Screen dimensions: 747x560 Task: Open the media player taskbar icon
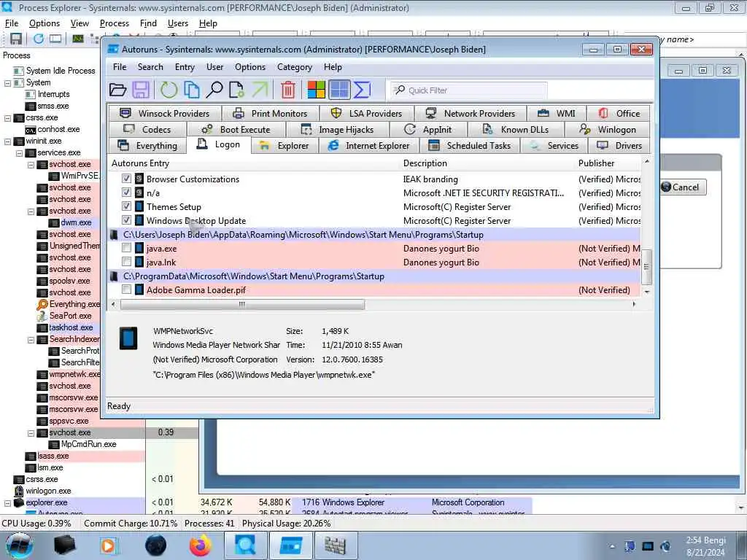109,545
